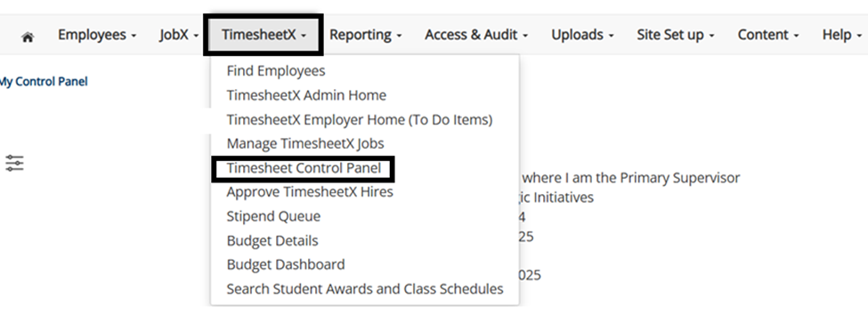Open the Content dropdown menu
The height and width of the screenshot is (323, 868).
(x=767, y=35)
